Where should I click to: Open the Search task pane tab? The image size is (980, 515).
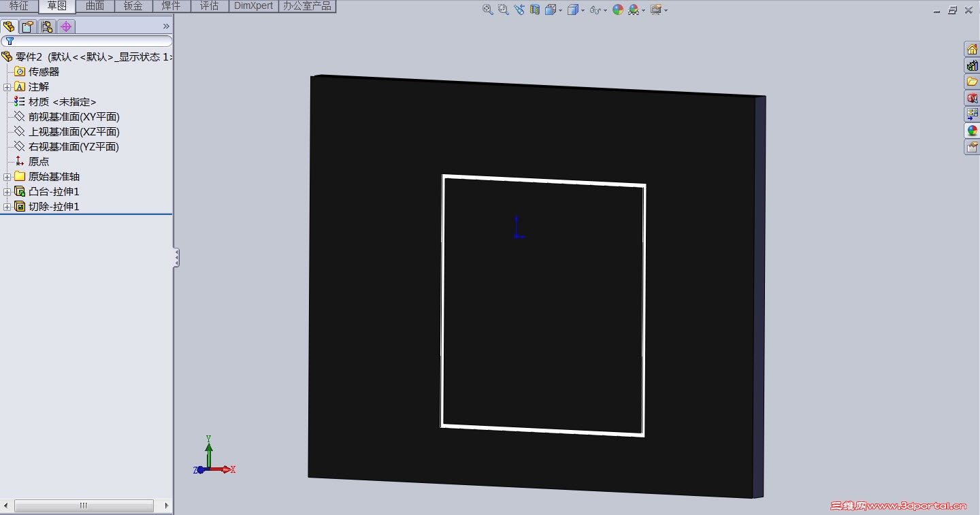pyautogui.click(x=972, y=98)
